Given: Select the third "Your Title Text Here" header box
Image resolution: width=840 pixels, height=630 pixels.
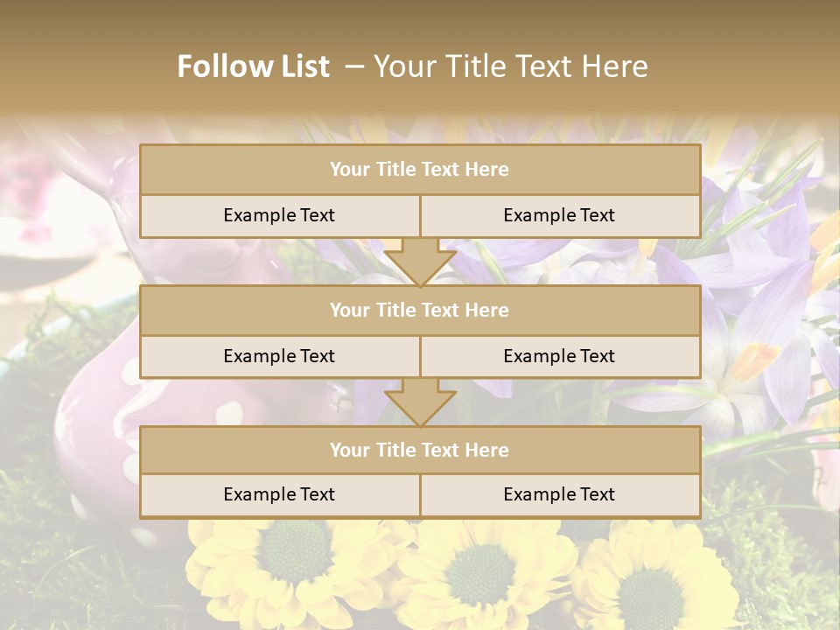Looking at the screenshot, I should click(420, 450).
